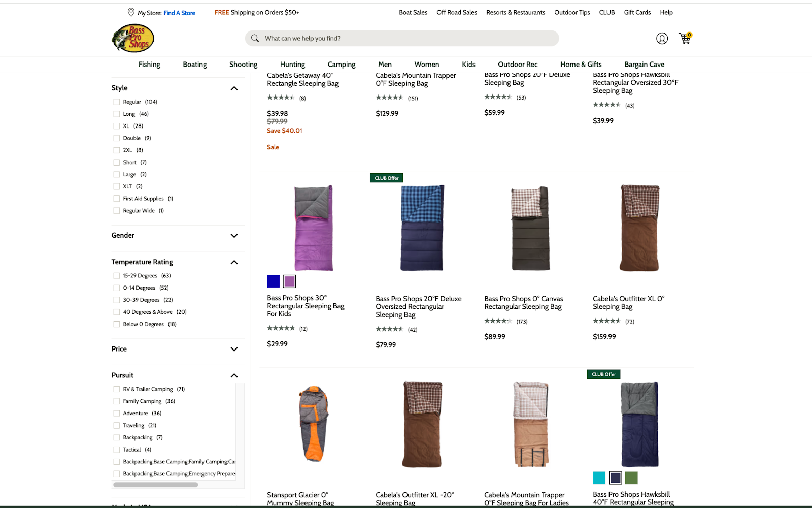Click the Pursuit list horizontal scrollbar

(x=156, y=485)
